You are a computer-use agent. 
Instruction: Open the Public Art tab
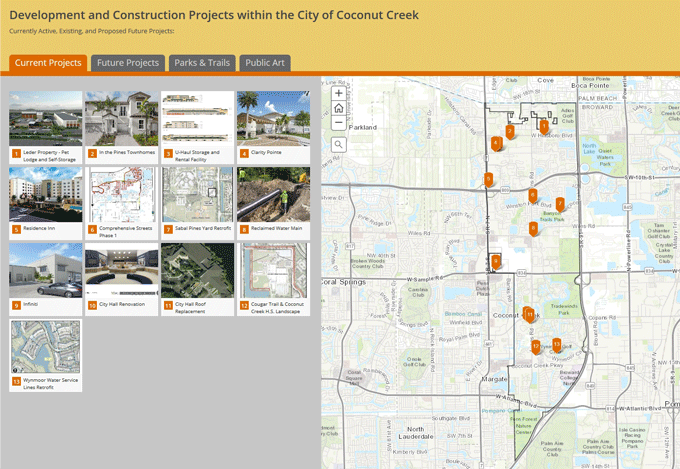tap(265, 63)
